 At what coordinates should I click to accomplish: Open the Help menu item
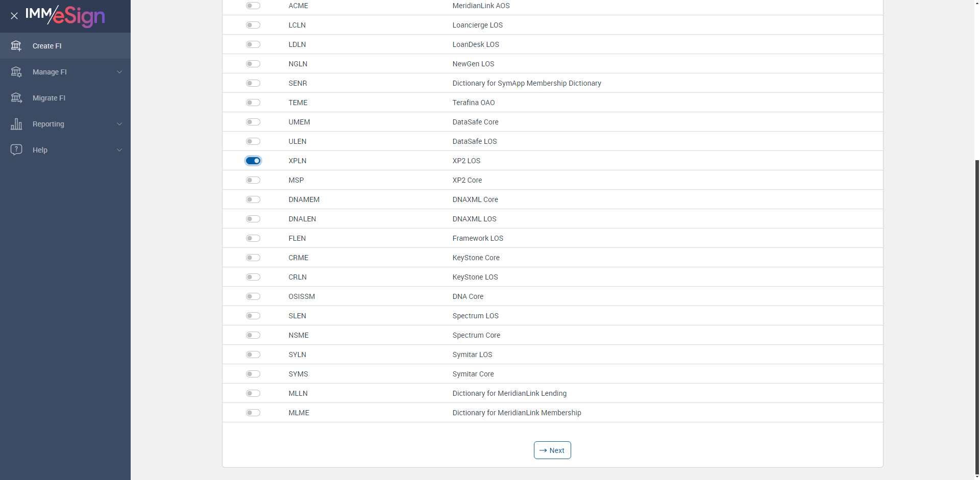pos(65,150)
